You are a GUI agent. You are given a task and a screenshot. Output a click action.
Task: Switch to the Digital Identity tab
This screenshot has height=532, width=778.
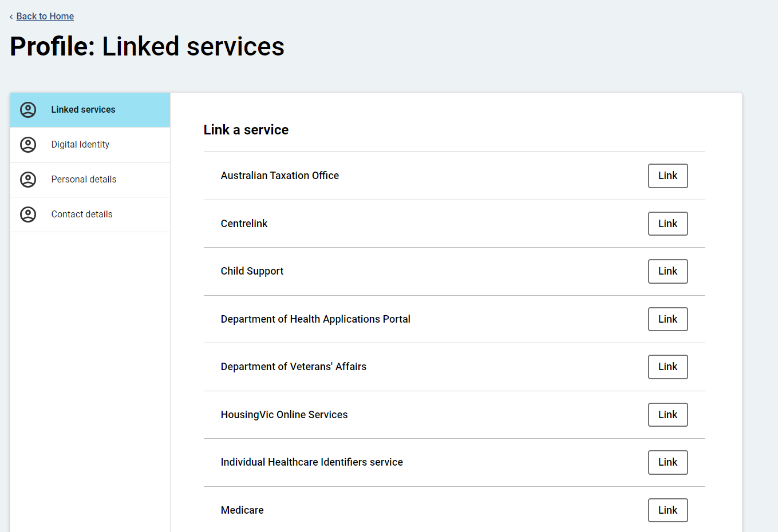[80, 145]
